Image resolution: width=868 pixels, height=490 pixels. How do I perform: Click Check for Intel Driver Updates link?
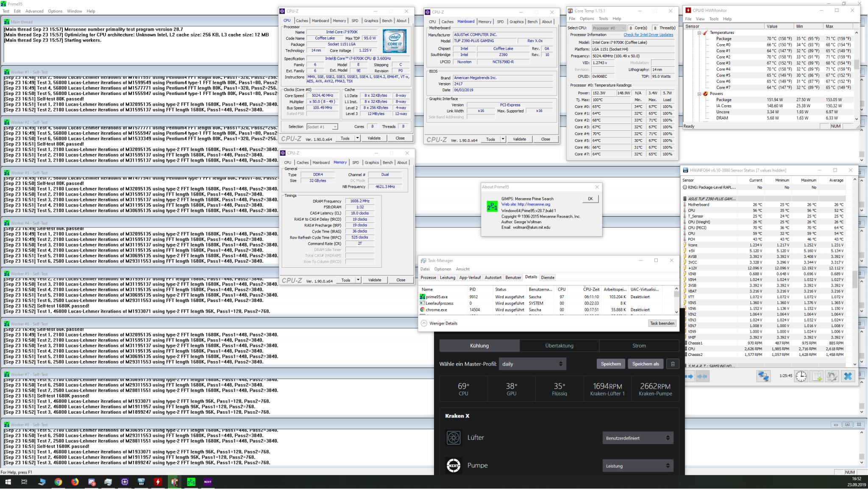click(648, 35)
